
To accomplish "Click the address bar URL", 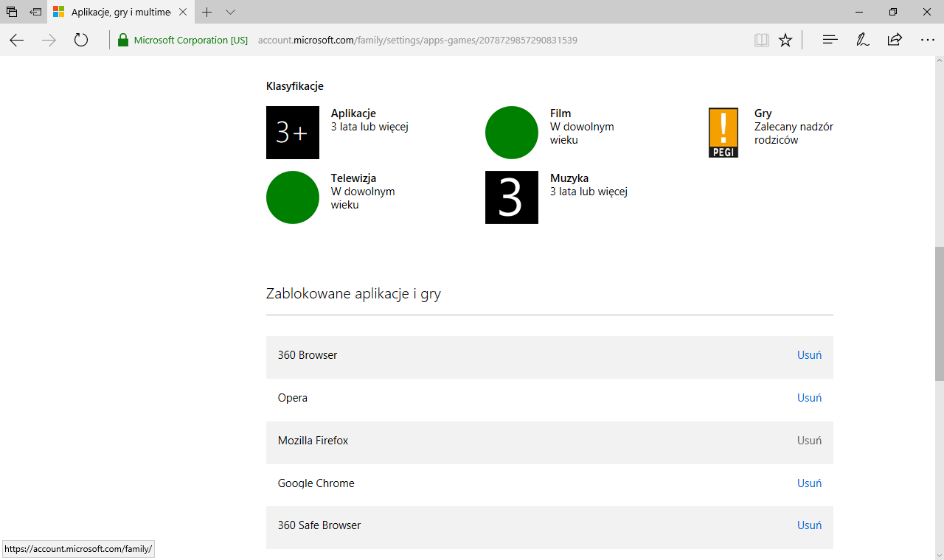I will (417, 41).
